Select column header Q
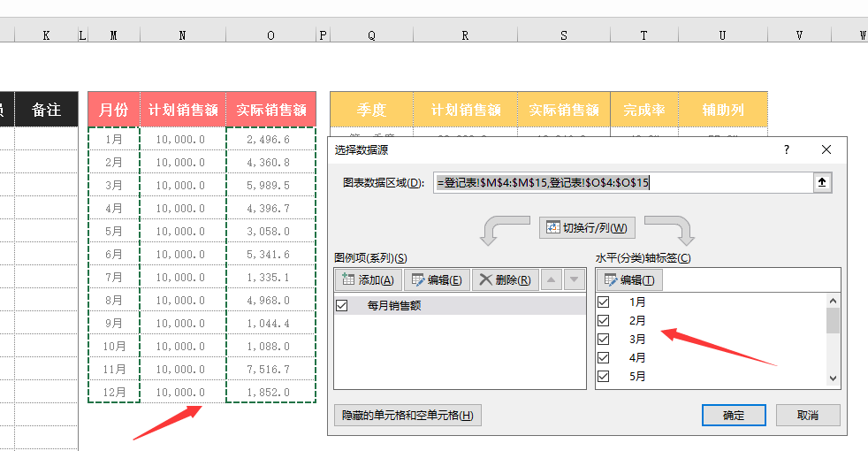The width and height of the screenshot is (868, 451). pos(371,34)
